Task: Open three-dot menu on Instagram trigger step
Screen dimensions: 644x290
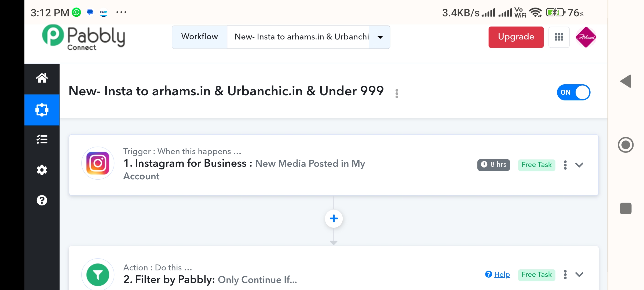Action: click(565, 165)
